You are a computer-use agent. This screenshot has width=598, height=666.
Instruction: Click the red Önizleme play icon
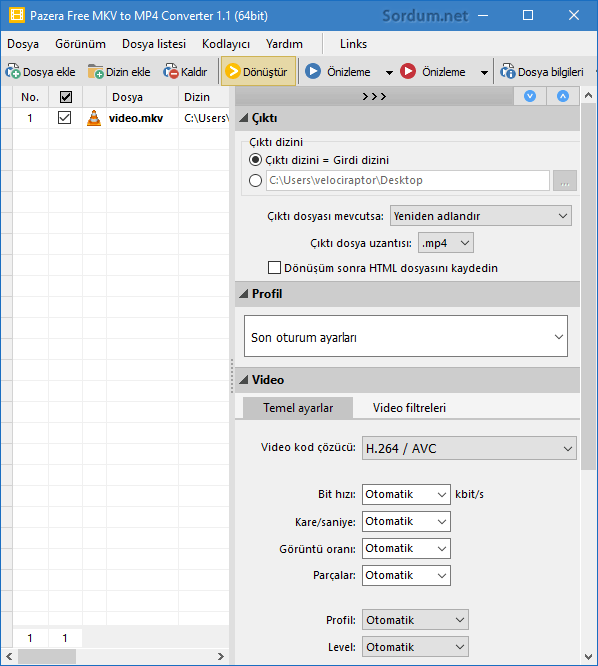[x=408, y=71]
